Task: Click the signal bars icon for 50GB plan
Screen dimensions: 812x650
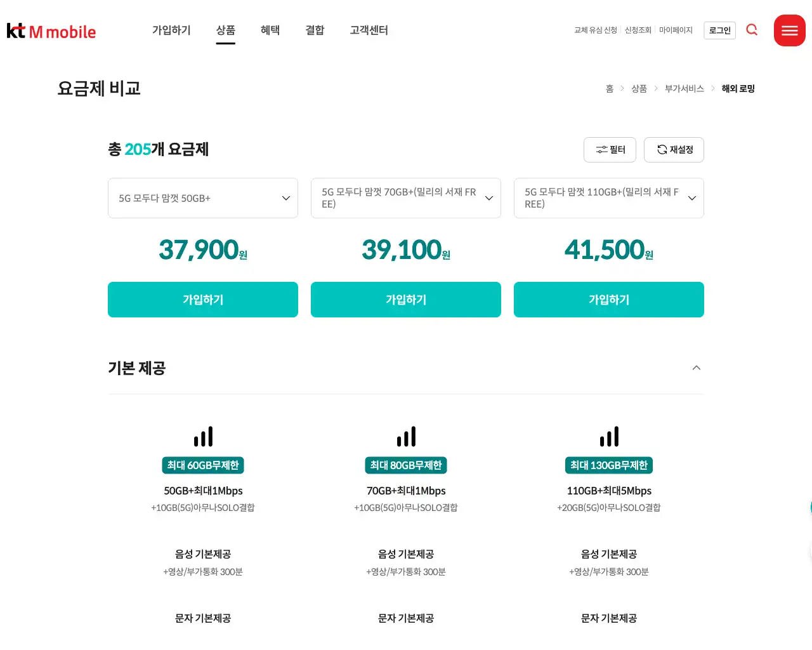Action: [x=203, y=437]
